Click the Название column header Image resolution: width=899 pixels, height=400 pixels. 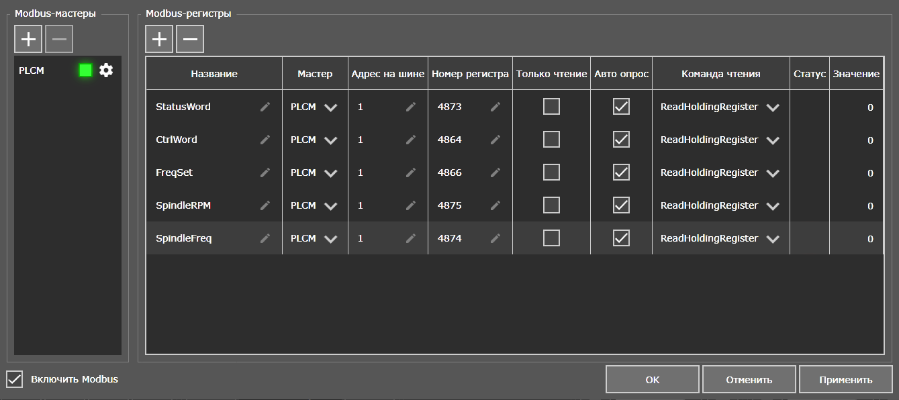(x=214, y=74)
